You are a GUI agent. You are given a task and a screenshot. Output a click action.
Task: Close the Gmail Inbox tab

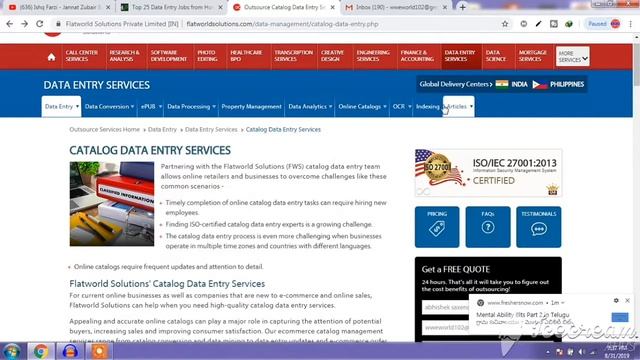pyautogui.click(x=445, y=7)
